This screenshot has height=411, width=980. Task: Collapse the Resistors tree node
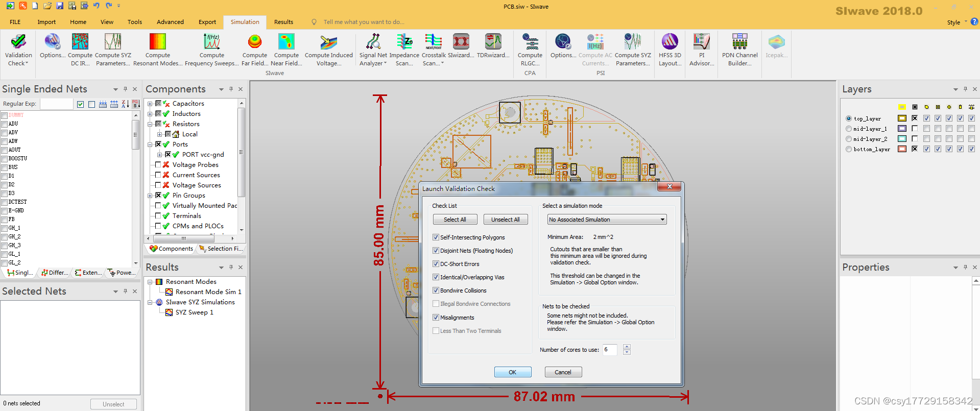[150, 124]
